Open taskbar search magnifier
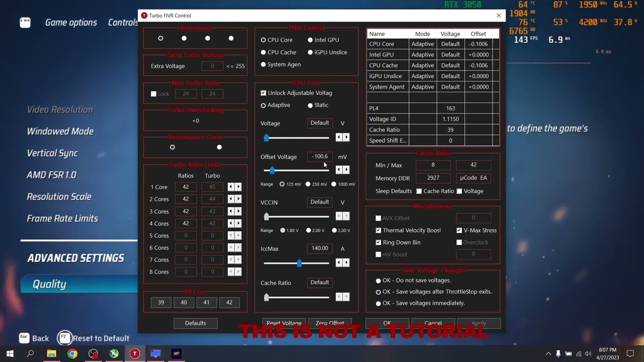Viewport: 644px width, 362px height. [30, 353]
